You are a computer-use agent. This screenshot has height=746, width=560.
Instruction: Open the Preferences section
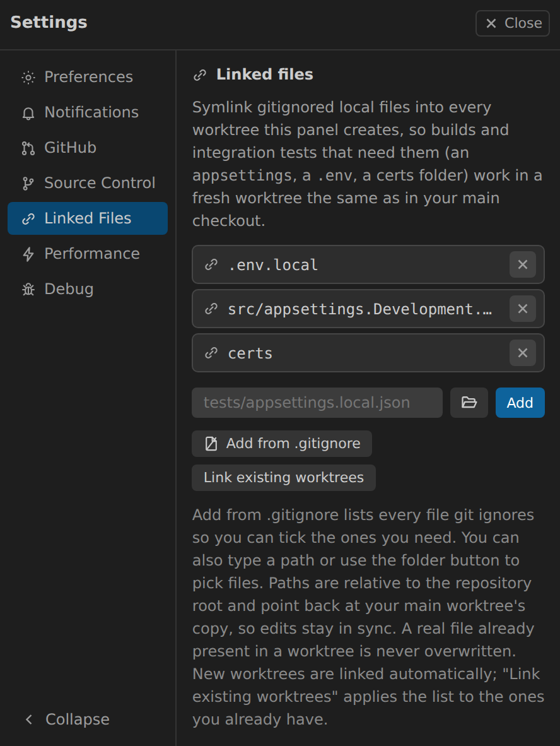coord(88,77)
